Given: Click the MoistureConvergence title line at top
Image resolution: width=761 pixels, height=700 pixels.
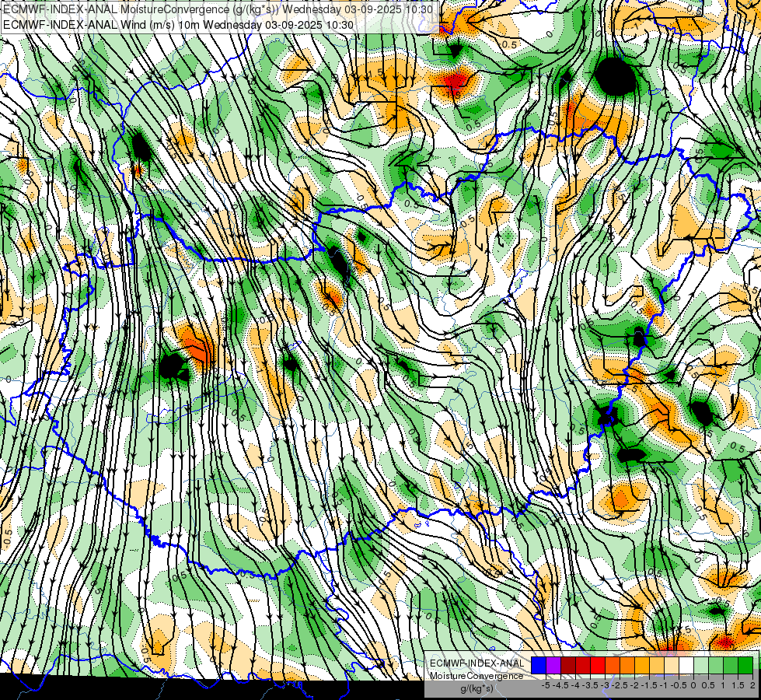Looking at the screenshot, I should click(x=218, y=9).
